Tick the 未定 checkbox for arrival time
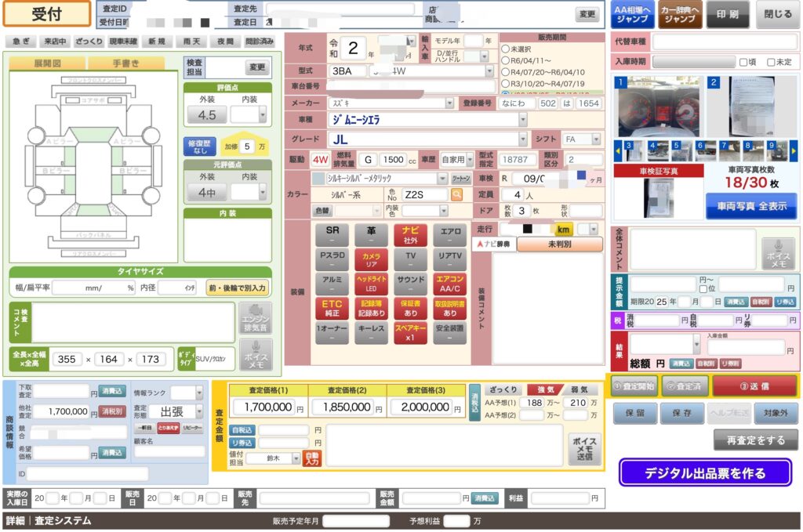Viewport: 803px width, 532px height. (771, 62)
